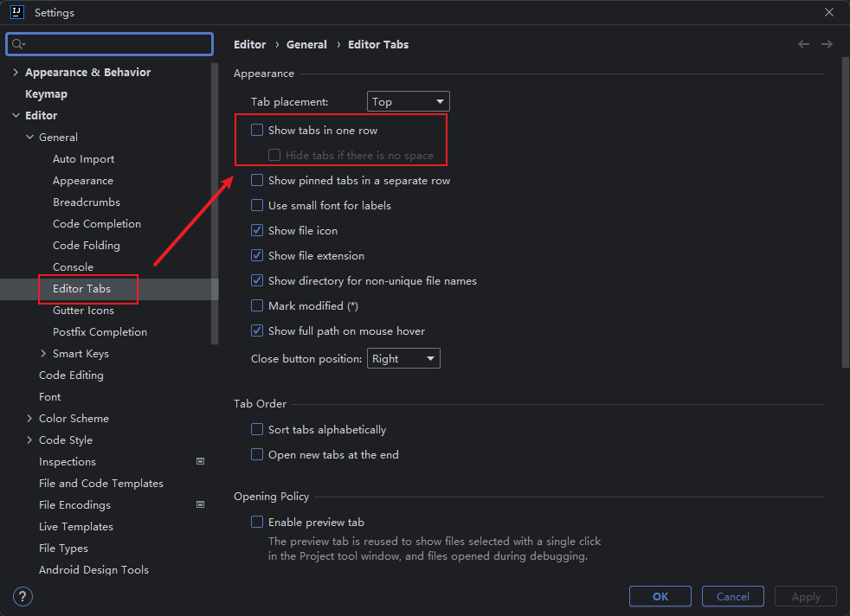This screenshot has width=850, height=616.
Task: Click the forward navigation arrow
Action: [x=827, y=44]
